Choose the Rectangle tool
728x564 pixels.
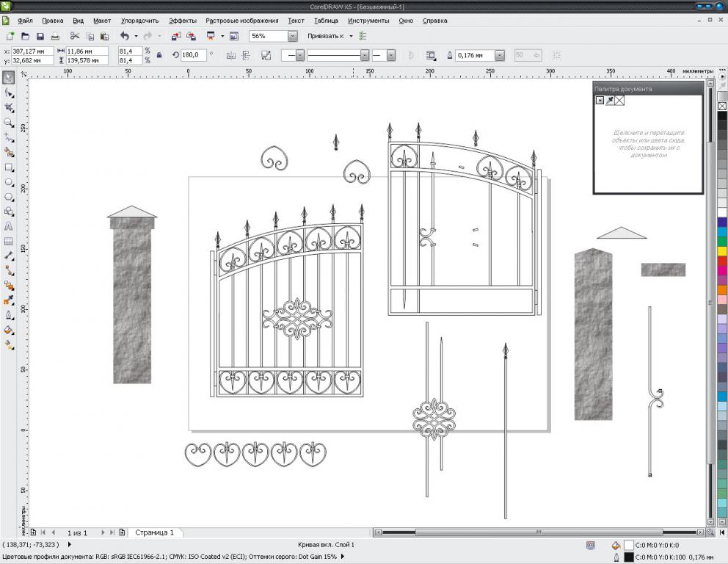(9, 167)
